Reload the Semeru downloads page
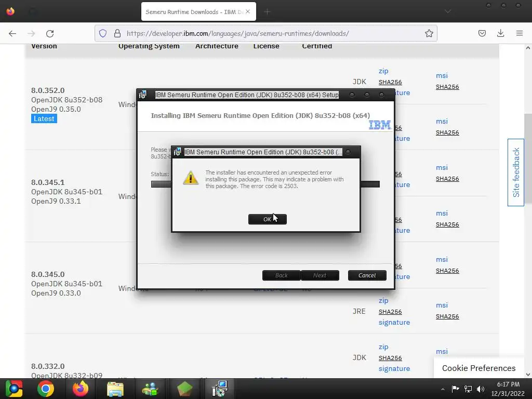The width and height of the screenshot is (532, 399). tap(50, 34)
